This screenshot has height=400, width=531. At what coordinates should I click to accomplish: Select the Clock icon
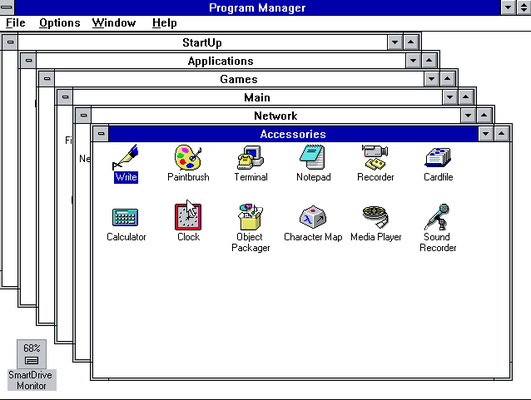188,217
